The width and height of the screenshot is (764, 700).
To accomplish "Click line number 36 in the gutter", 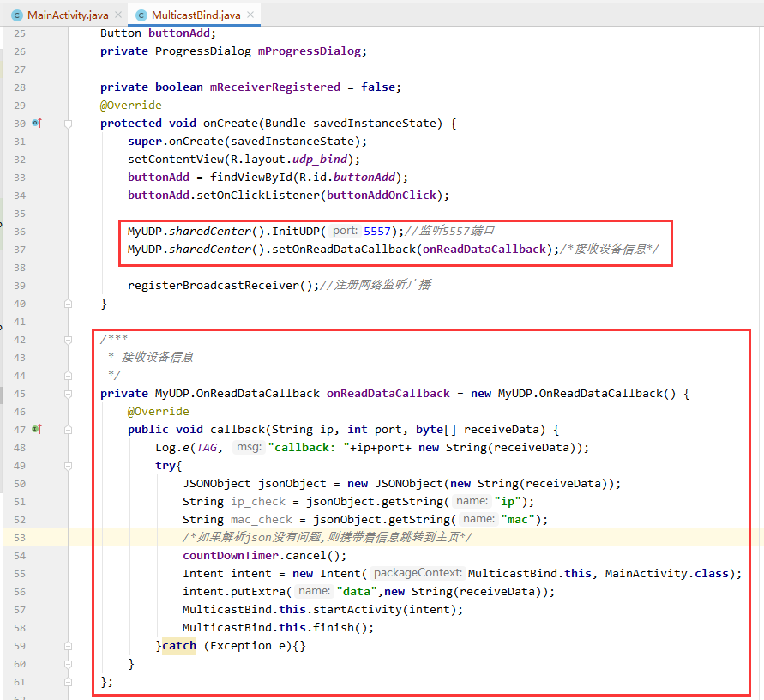I will (19, 232).
